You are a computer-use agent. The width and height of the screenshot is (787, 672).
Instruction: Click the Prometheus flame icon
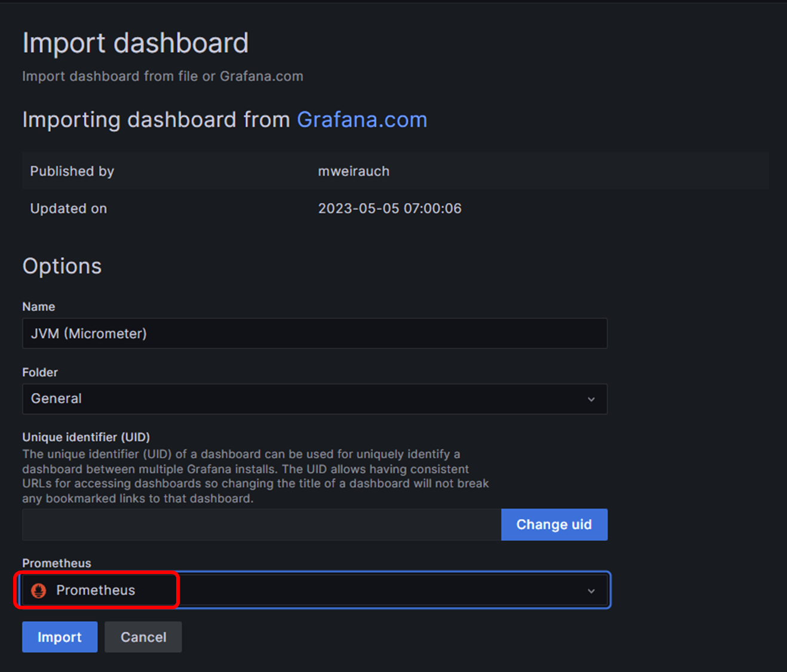39,591
